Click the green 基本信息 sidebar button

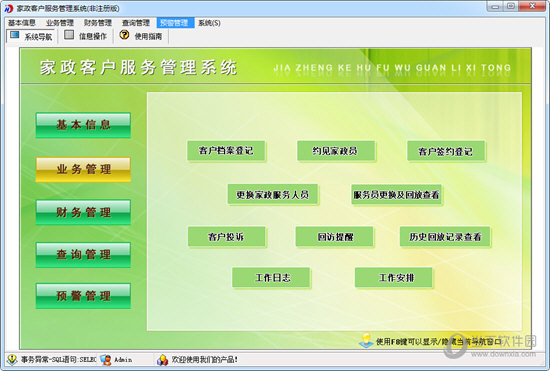pos(83,125)
